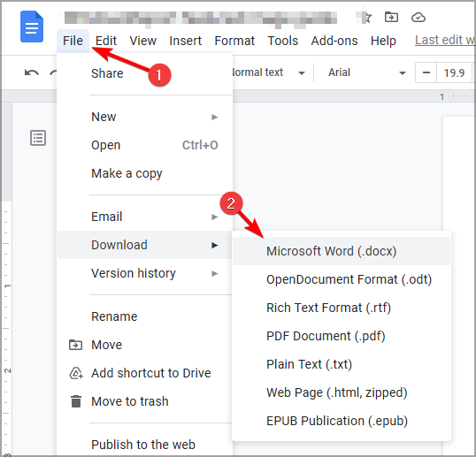This screenshot has width=476, height=457.
Task: Check the cloud saved status icon
Action: [x=418, y=18]
